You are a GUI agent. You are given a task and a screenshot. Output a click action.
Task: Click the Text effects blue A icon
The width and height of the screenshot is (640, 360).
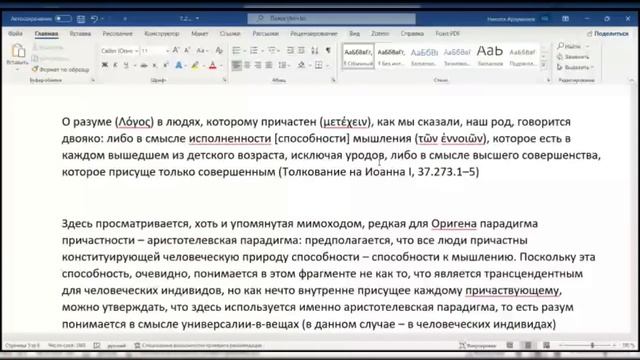click(178, 65)
